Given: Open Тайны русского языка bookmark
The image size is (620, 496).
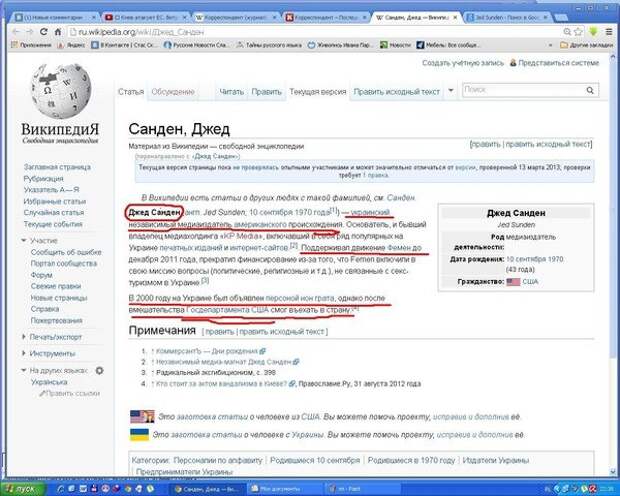Looking at the screenshot, I should coord(269,45).
